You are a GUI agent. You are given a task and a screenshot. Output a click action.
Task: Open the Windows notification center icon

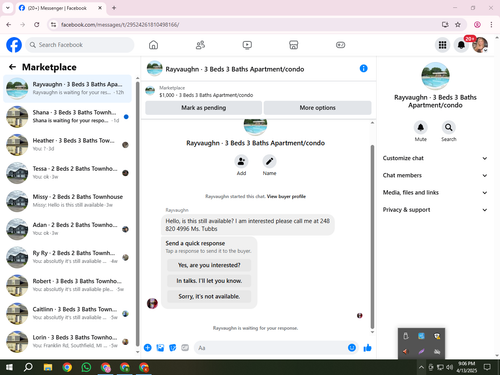tap(487, 367)
